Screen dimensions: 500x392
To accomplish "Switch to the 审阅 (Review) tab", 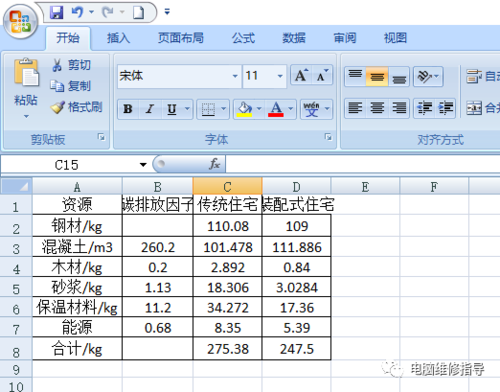I will (345, 38).
